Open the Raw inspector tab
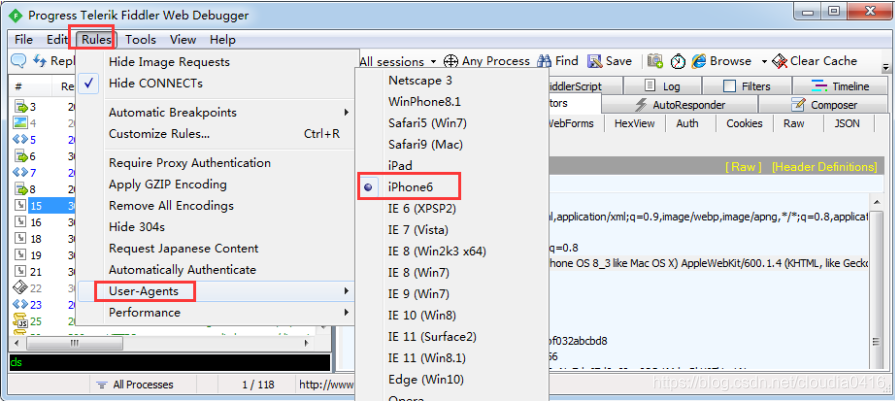895x401 pixels. (794, 123)
